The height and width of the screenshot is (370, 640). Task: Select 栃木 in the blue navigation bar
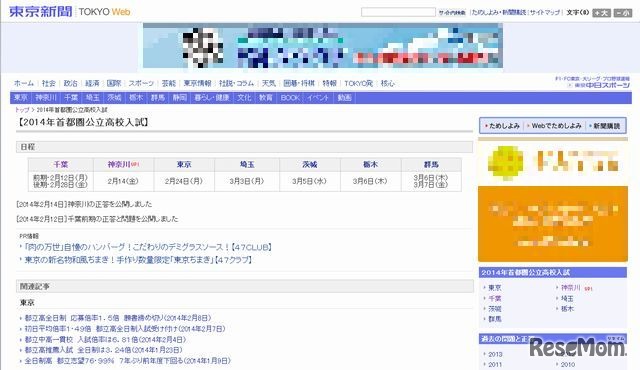click(x=136, y=98)
